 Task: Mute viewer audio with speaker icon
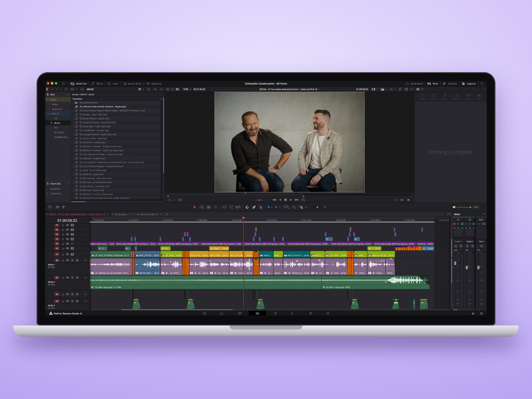click(454, 207)
